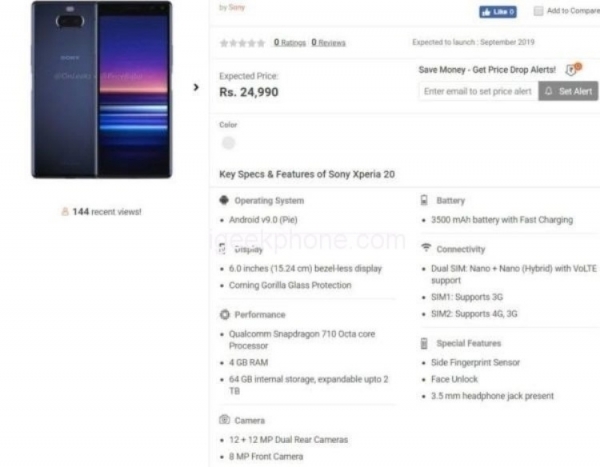Click the Performance chip icon

224,315
